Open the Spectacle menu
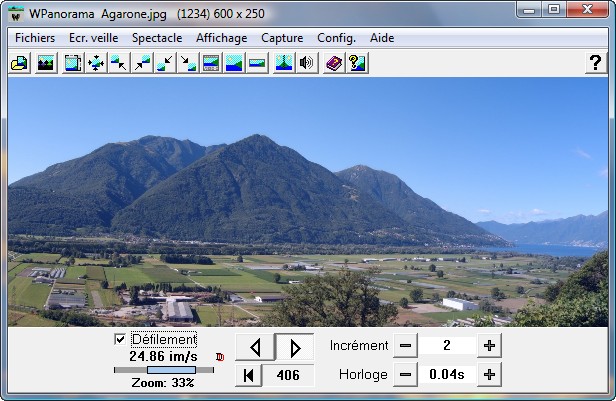The image size is (616, 401). point(157,38)
